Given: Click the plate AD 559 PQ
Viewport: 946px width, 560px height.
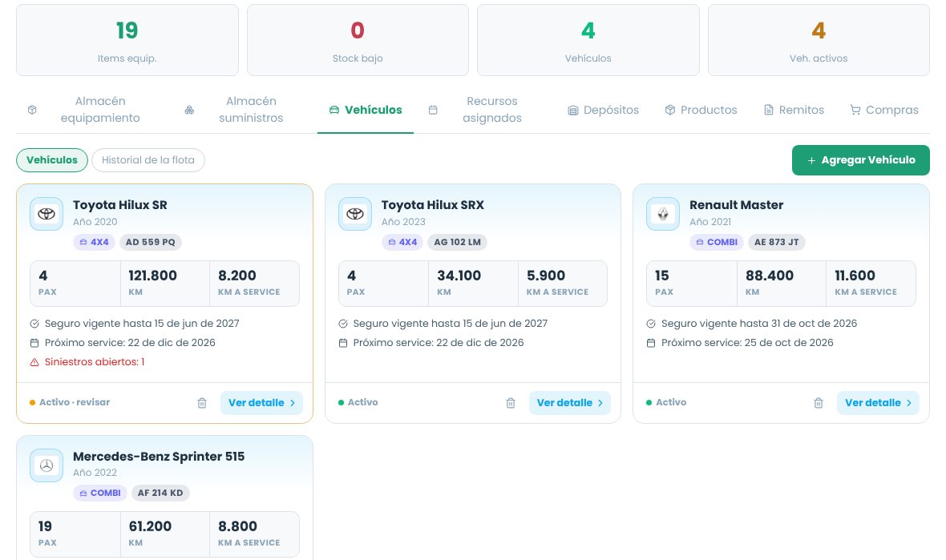Looking at the screenshot, I should coord(150,242).
